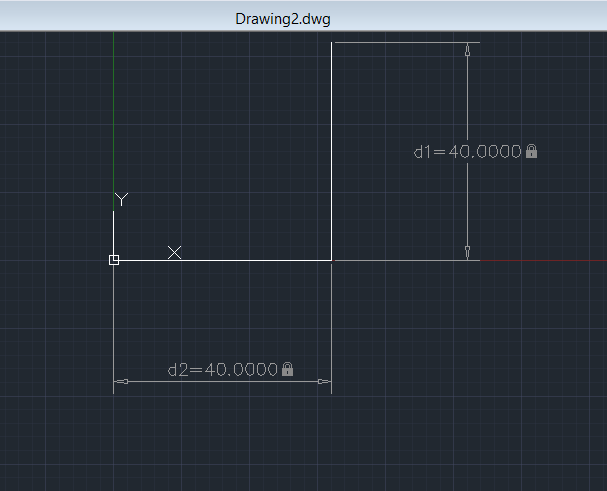The image size is (607, 491).
Task: Click the right arrowhead of d2 dimension
Action: [324, 381]
